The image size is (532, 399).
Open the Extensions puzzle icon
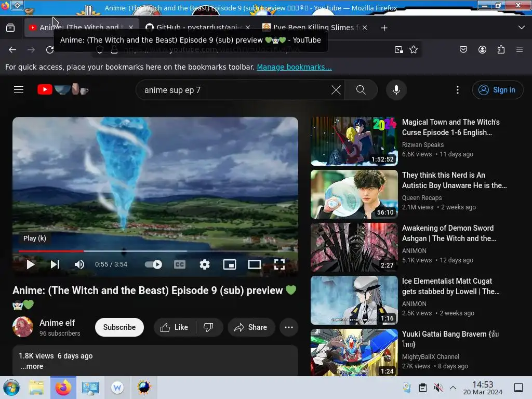pyautogui.click(x=501, y=49)
